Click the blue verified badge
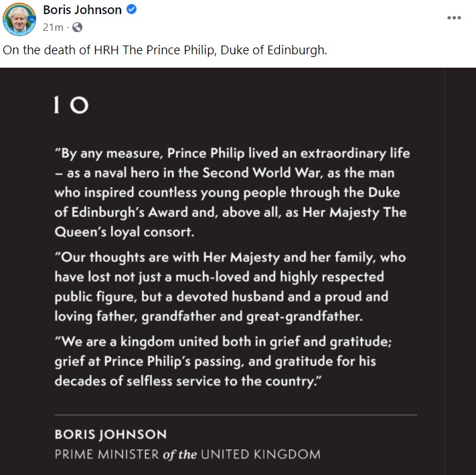This screenshot has width=476, height=475. [131, 9]
